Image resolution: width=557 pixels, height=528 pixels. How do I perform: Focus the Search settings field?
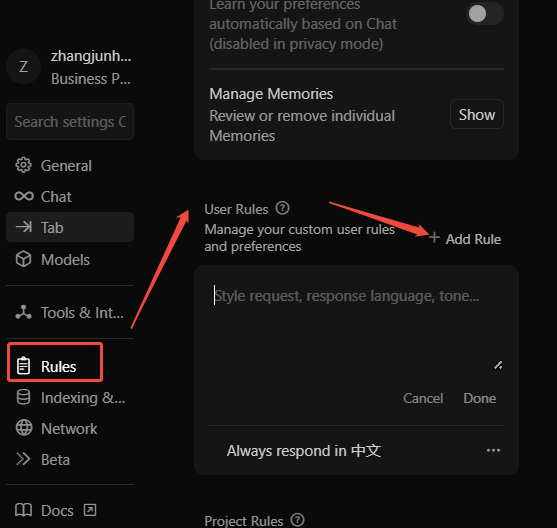click(x=70, y=122)
